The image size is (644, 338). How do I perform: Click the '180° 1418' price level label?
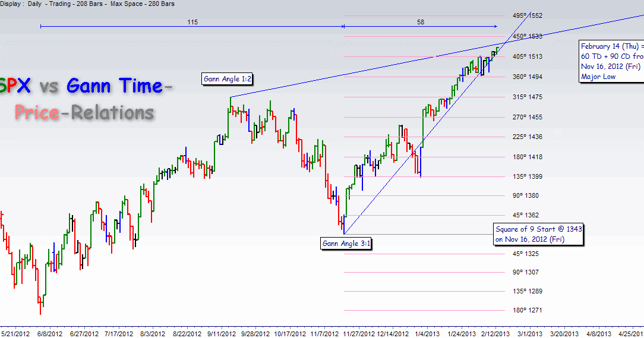coord(528,156)
